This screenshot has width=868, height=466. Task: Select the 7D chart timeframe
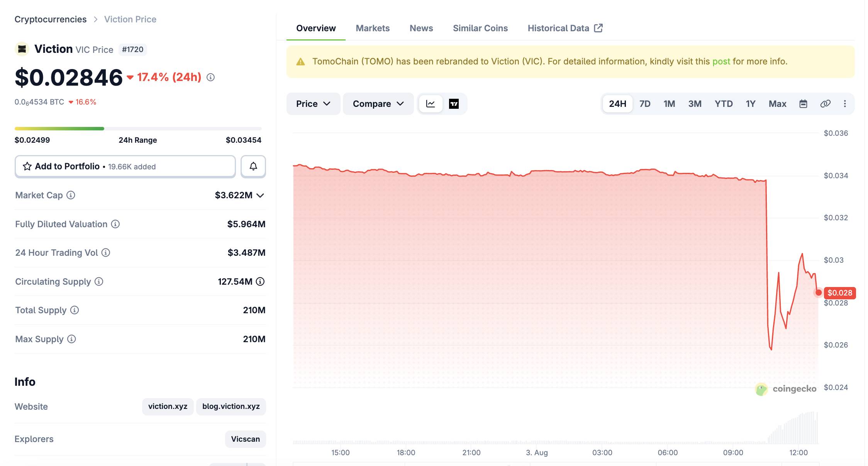645,103
